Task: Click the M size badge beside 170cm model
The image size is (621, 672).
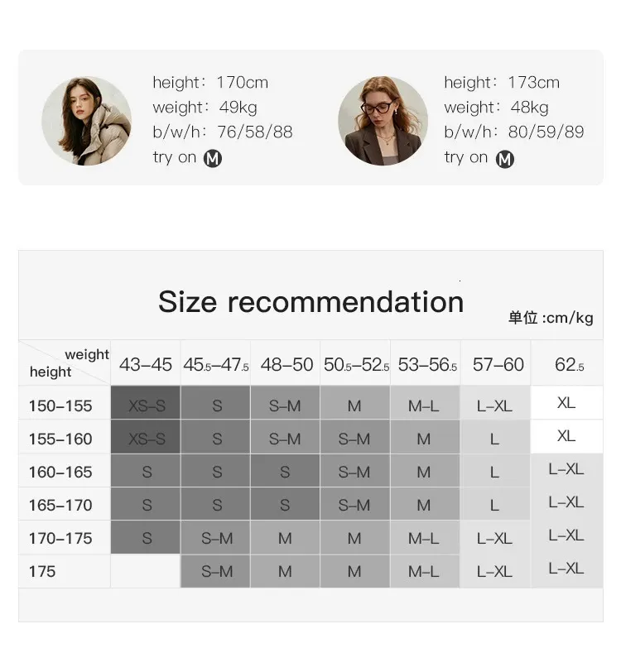Action: click(x=213, y=158)
